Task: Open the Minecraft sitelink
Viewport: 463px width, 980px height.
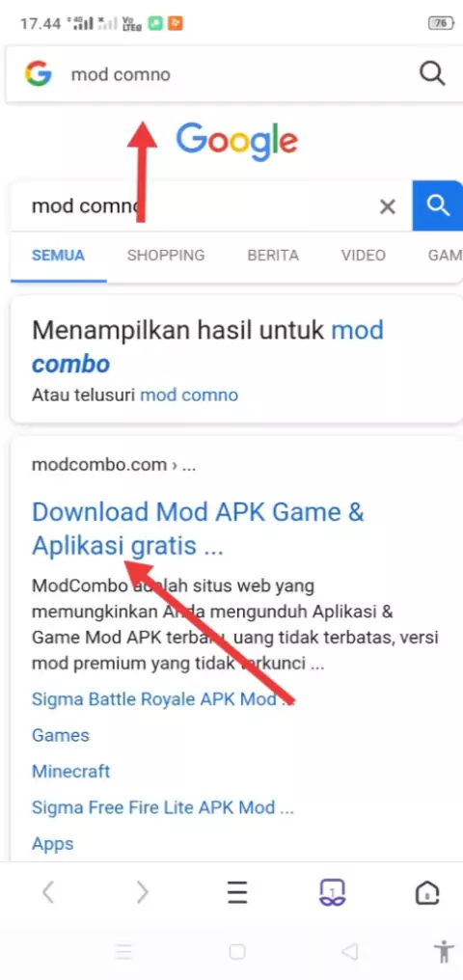Action: click(70, 772)
